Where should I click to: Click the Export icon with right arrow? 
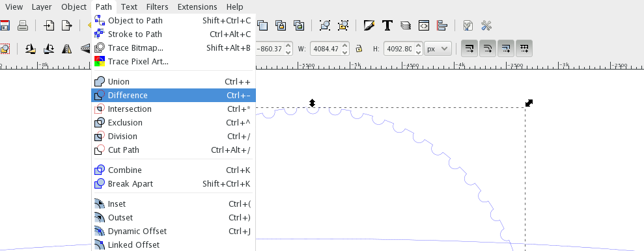[x=66, y=26]
